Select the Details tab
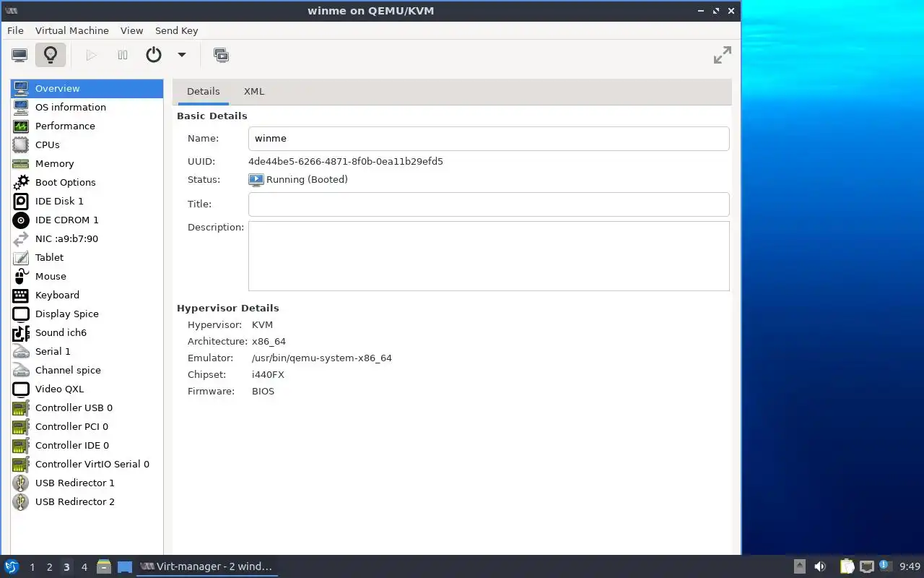The width and height of the screenshot is (924, 578). (x=203, y=91)
